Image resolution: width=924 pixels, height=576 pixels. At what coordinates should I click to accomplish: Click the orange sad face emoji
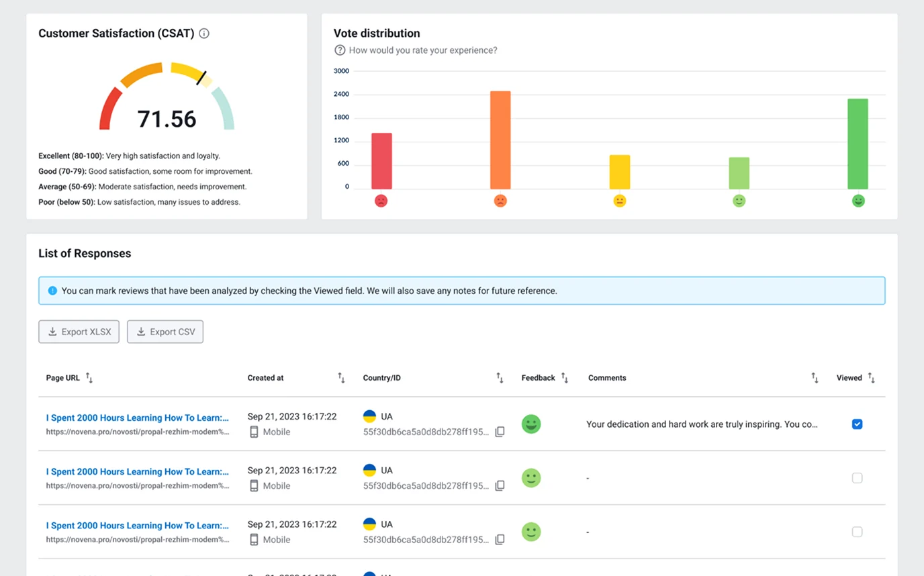point(500,201)
